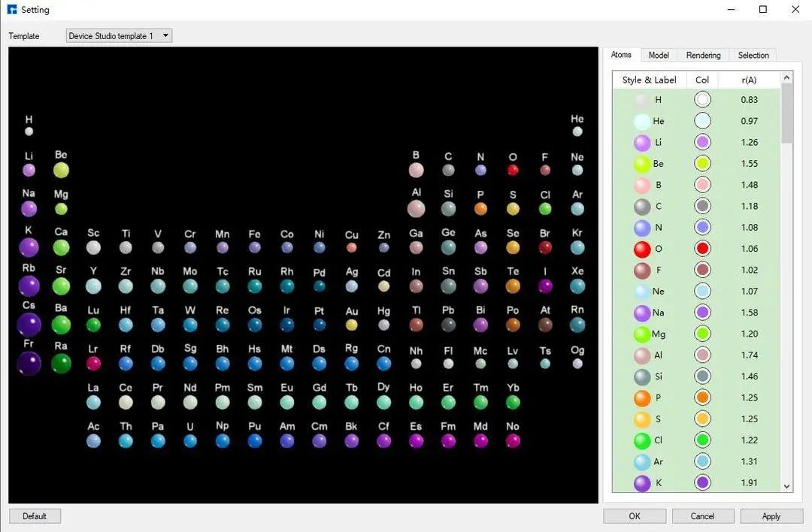The height and width of the screenshot is (532, 812).
Task: Click the scrollbar down arrow in atoms list
Action: click(786, 486)
